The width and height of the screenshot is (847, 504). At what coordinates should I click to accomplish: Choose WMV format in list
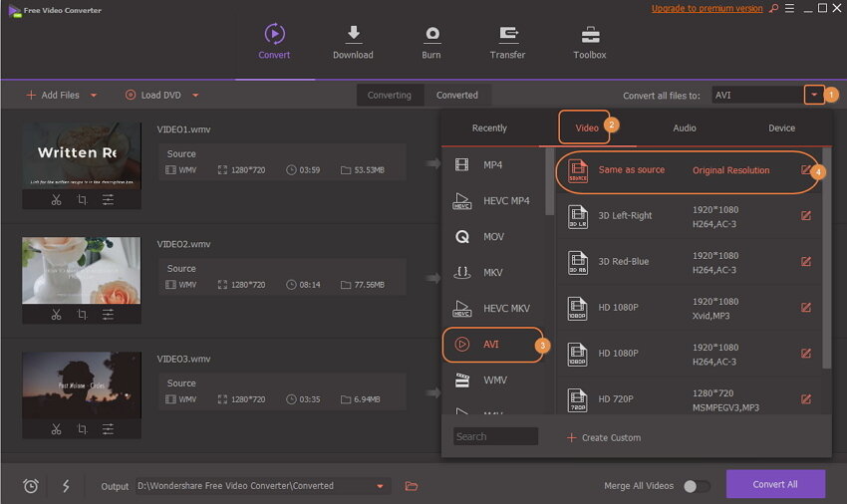[x=493, y=380]
